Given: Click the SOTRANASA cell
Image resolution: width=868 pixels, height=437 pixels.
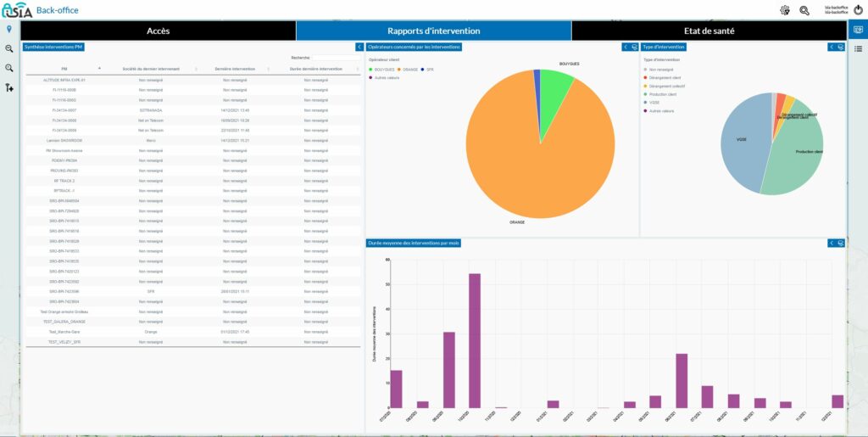Looking at the screenshot, I should (151, 110).
